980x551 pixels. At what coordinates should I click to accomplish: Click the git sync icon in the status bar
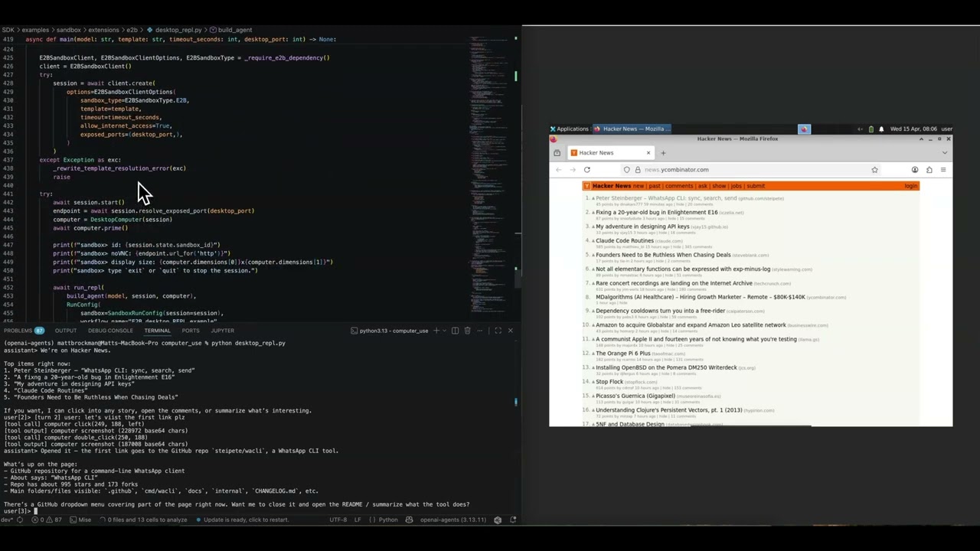pyautogui.click(x=20, y=520)
